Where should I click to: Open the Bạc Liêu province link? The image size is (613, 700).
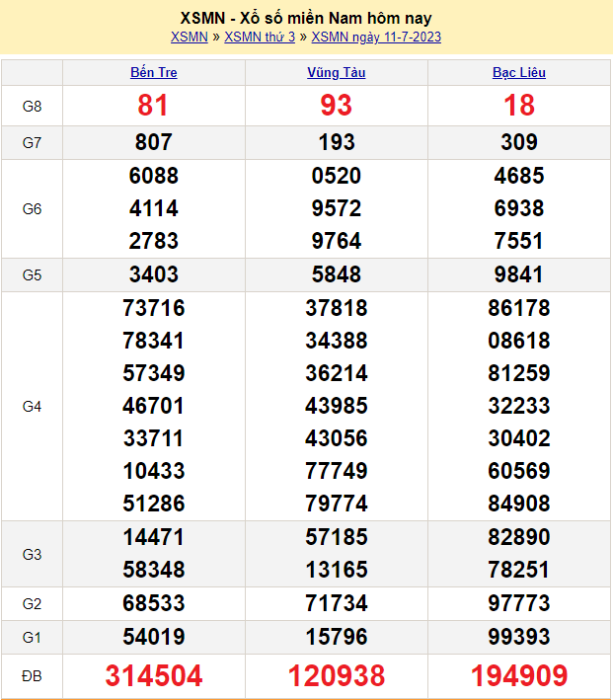pos(519,72)
